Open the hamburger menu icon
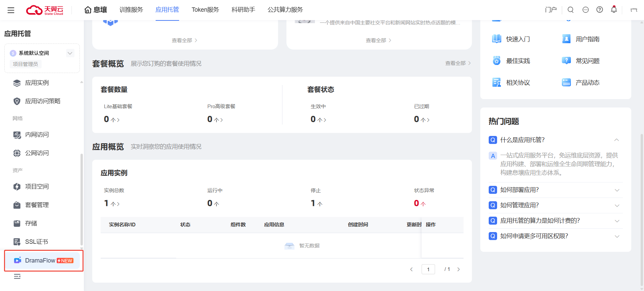Screen dimensions: 644x291 pyautogui.click(x=11, y=10)
